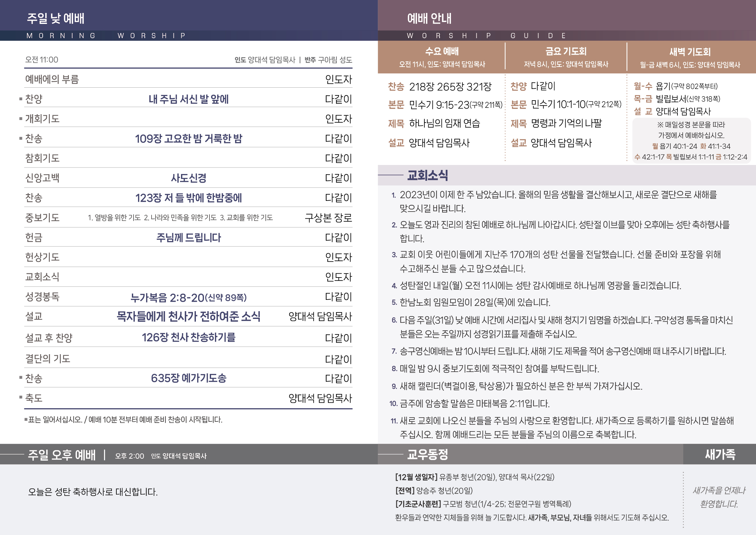Click '[기초군사훈련] 구모범 청년' line
Viewport: 756px width, 535px height.
483,504
